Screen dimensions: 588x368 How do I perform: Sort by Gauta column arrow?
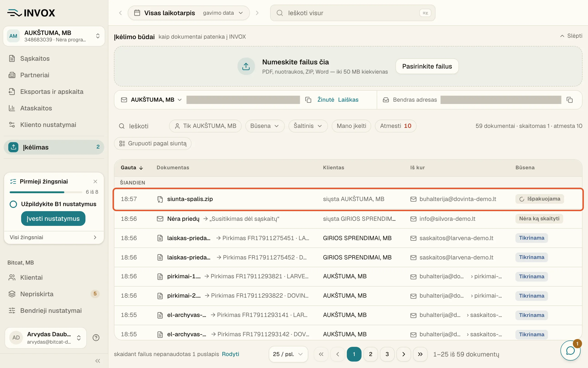[141, 168]
